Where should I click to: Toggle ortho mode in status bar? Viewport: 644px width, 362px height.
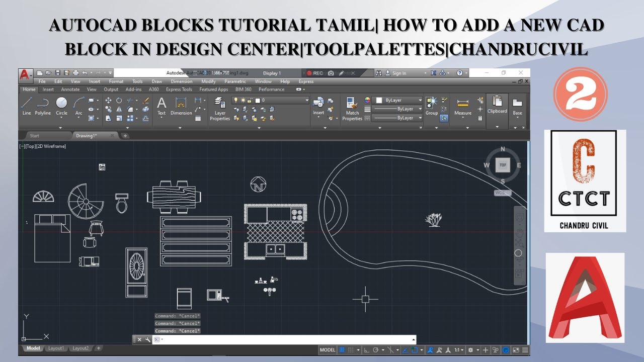(x=367, y=349)
